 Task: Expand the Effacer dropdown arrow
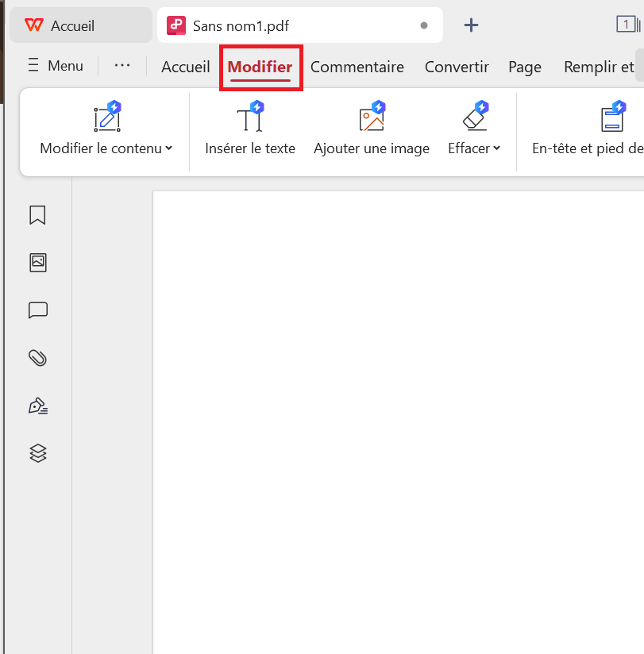click(496, 148)
